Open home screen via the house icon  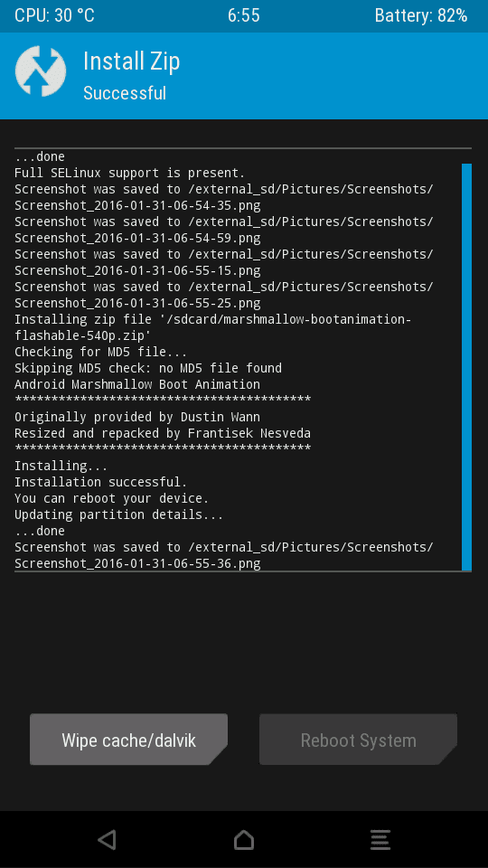coord(244,840)
